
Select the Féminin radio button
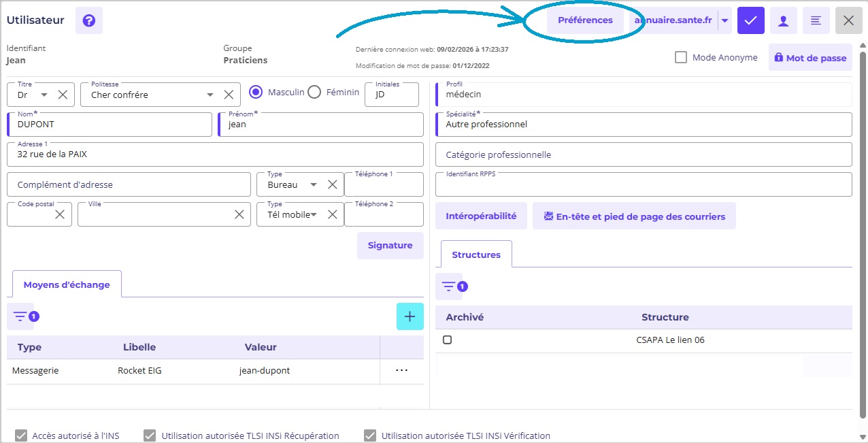coord(314,92)
